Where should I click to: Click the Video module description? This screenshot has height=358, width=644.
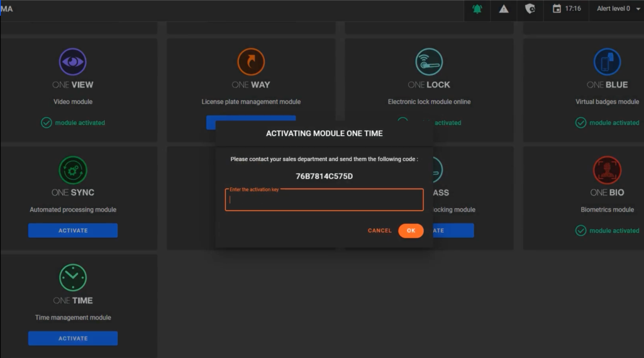73,101
